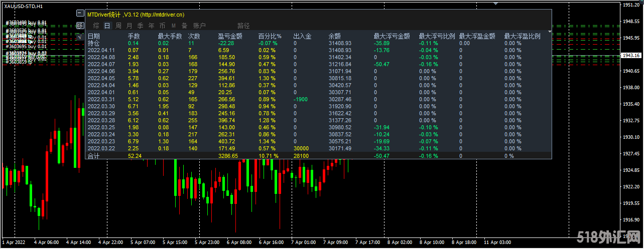Click the 1943.16 current price label
This screenshot has height=249, width=644.
coord(631,55)
